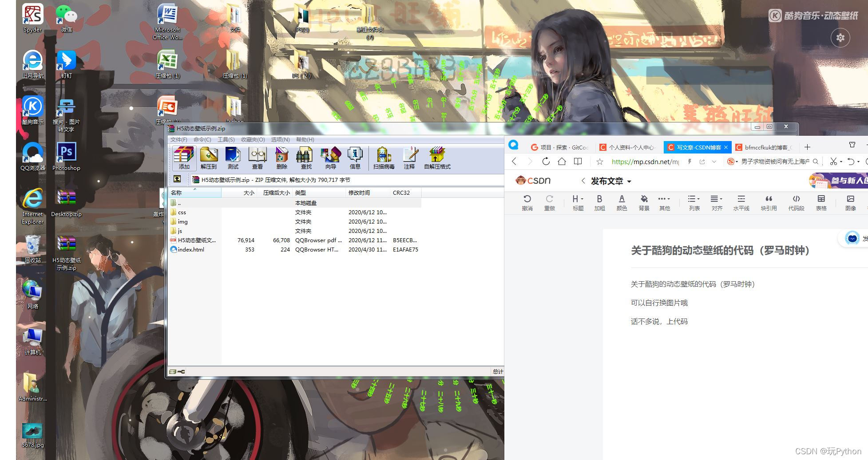Click the Find (查找) binoculars icon
This screenshot has height=460, width=868.
tap(306, 158)
